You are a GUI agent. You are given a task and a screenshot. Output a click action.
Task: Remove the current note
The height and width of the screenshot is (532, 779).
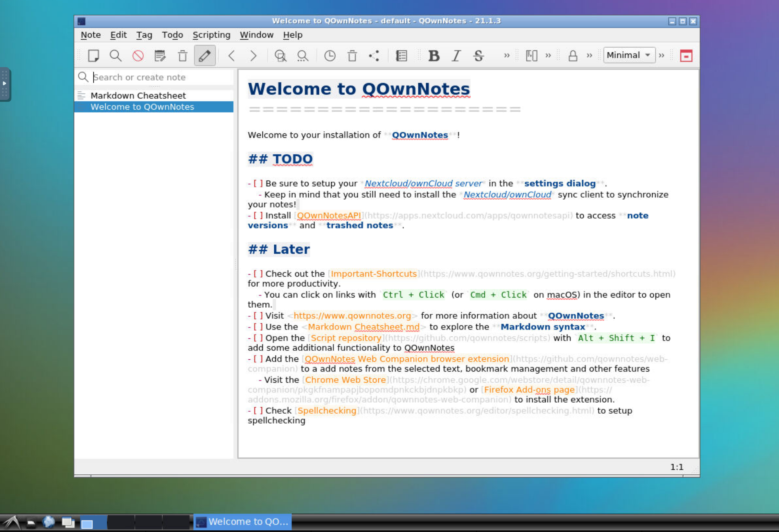coord(182,55)
